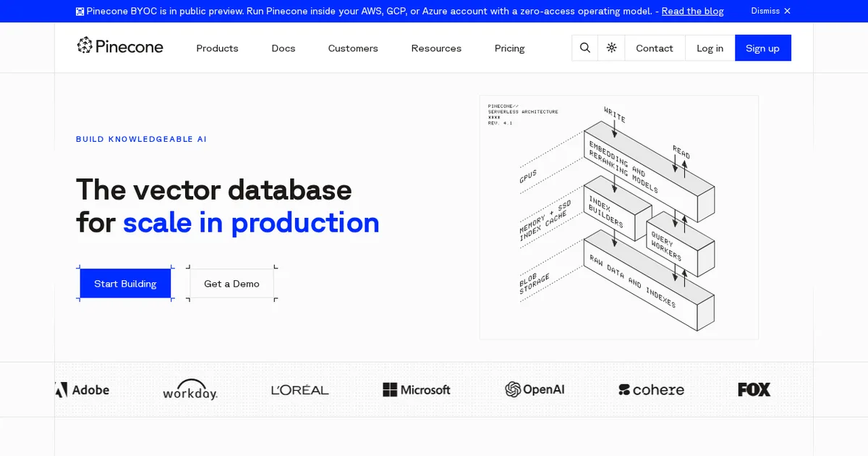868x456 pixels.
Task: Click the Start Building button
Action: tap(125, 283)
